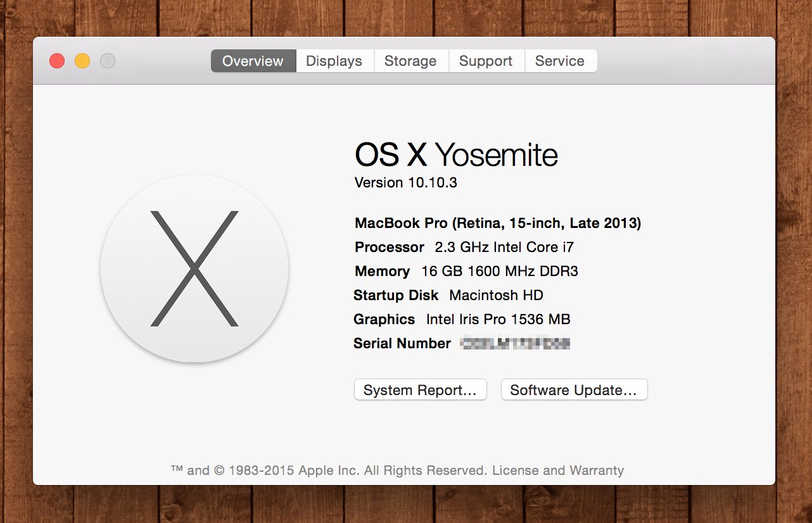
Task: Select the Support tab
Action: click(x=486, y=61)
